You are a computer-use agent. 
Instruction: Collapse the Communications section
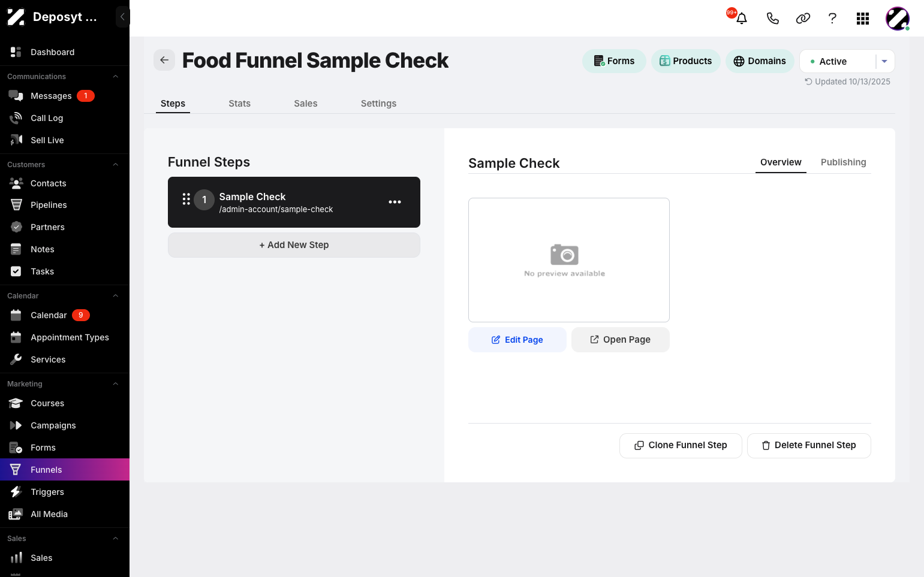click(116, 77)
